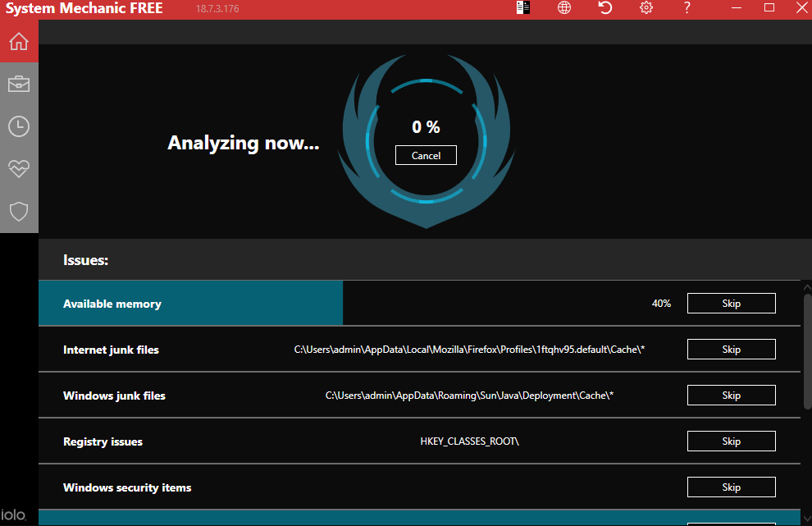
Task: Click the HKEY_CLASSES_ROOT registry text
Action: pyautogui.click(x=469, y=441)
